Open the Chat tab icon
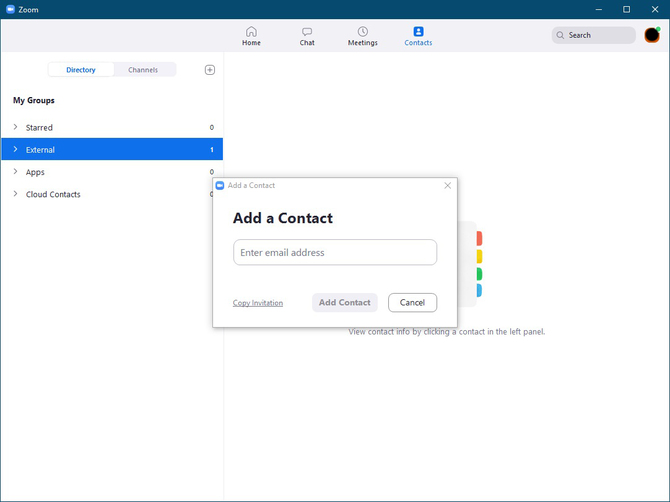This screenshot has height=502, width=670. (x=307, y=32)
